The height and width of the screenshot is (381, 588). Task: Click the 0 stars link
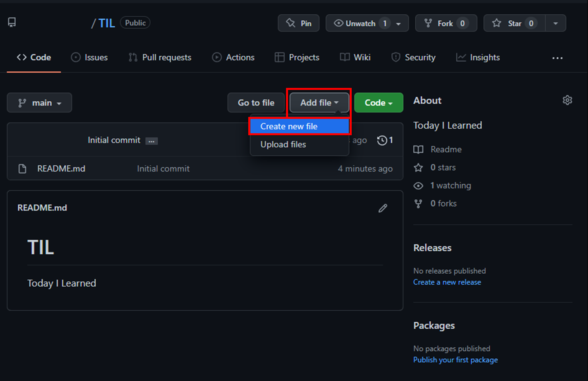(x=443, y=167)
